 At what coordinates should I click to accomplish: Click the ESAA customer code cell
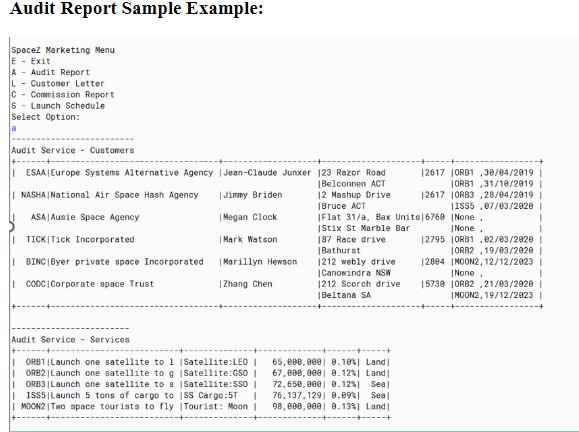coord(36,173)
